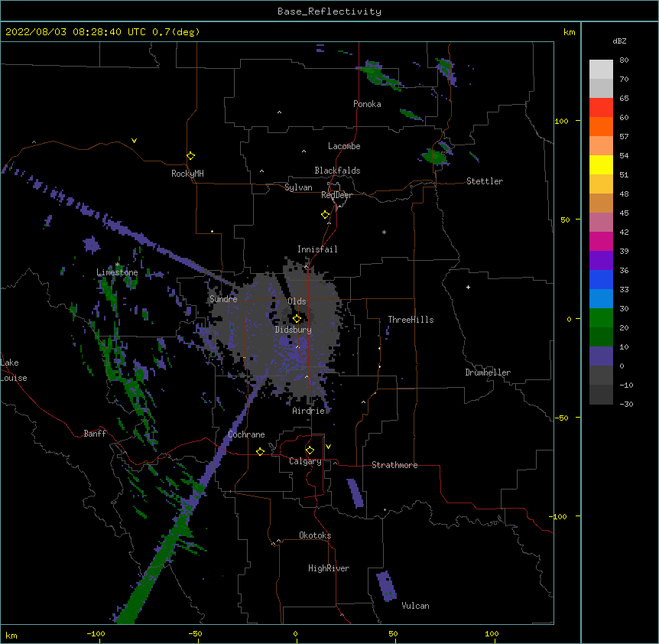
Task: Select the white plus marker west of Drumheller
Action: click(468, 287)
